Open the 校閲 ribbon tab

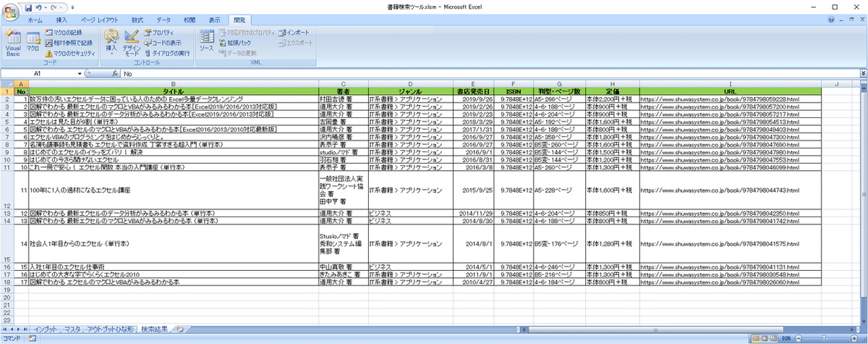point(189,20)
